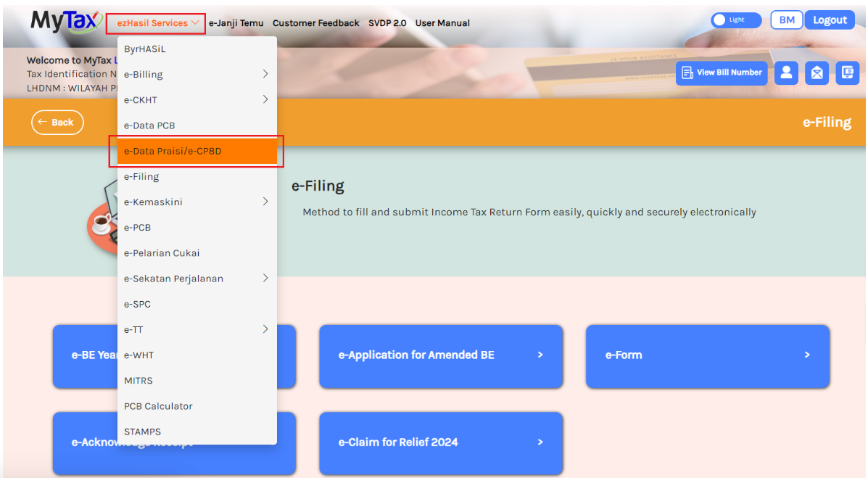Open e-Claim for Relief 2024 tile

pos(440,442)
